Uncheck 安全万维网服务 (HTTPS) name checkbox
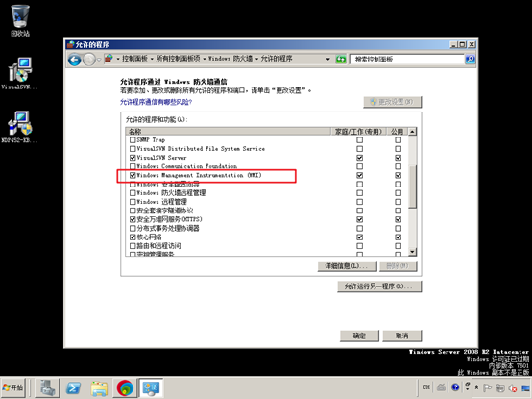Screen dimensions: 532x399 pyautogui.click(x=133, y=219)
